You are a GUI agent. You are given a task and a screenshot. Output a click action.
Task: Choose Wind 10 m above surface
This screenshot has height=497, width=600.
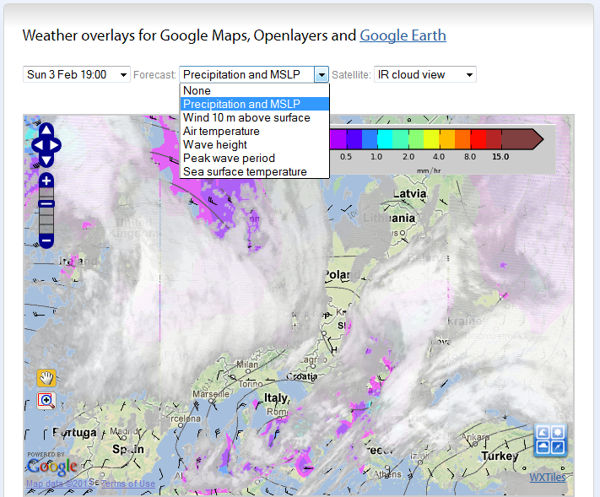254,117
